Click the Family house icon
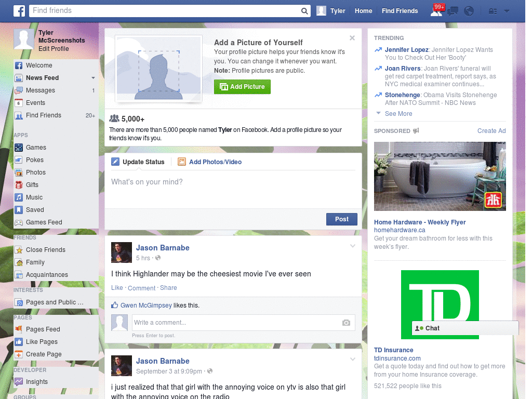 [x=19, y=262]
